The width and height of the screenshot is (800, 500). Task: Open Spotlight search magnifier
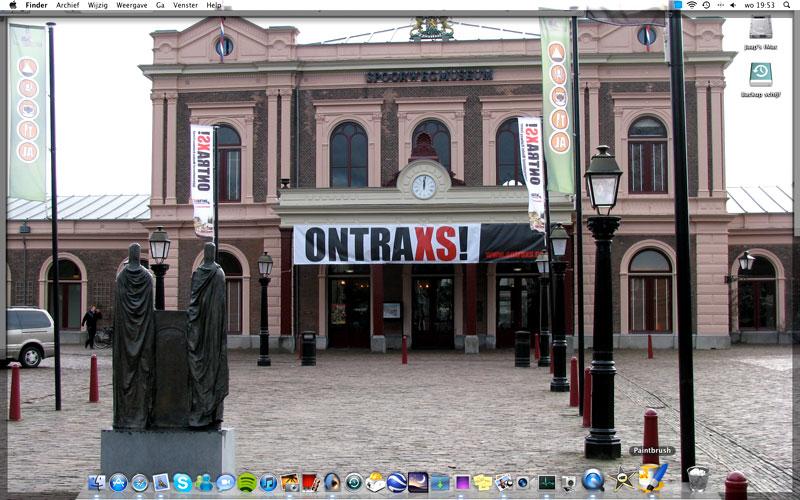(x=786, y=5)
